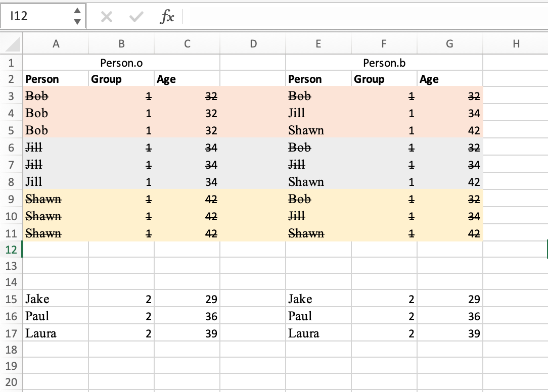Select struck-through Jill in cell E10

pos(318,216)
